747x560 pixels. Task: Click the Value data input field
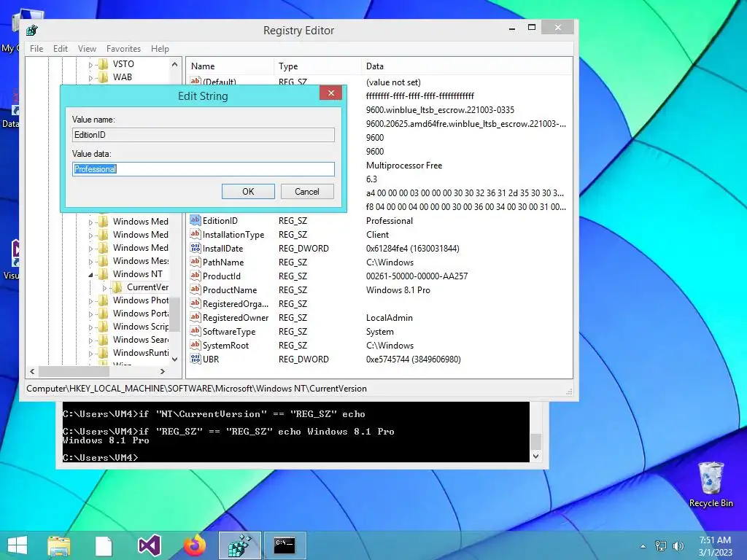pos(204,169)
